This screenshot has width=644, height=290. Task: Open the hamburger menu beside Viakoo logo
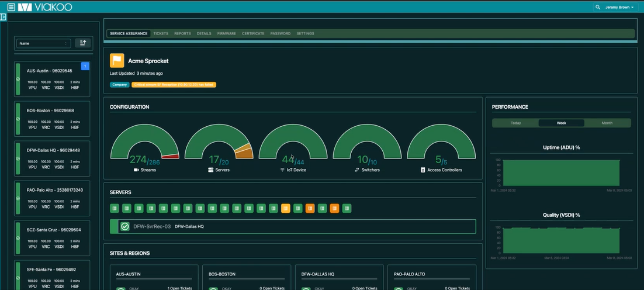[11, 7]
